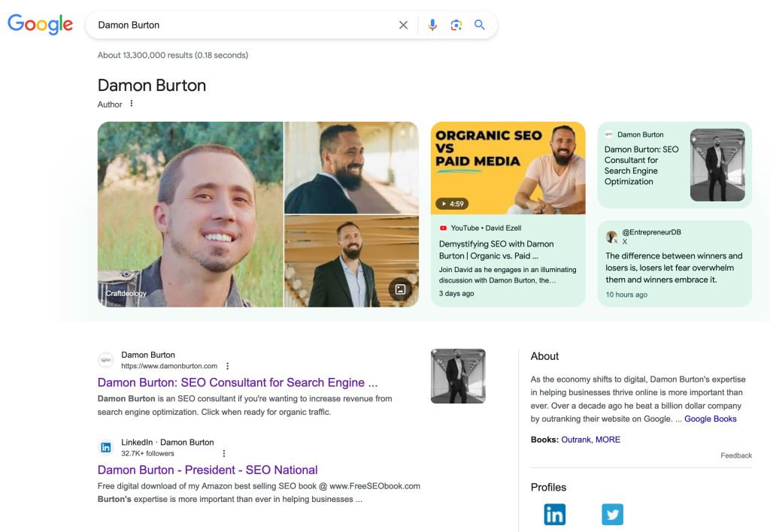Click the 'LinkedIn · Damon Burton' source name
The height and width of the screenshot is (532, 770).
[x=168, y=442]
